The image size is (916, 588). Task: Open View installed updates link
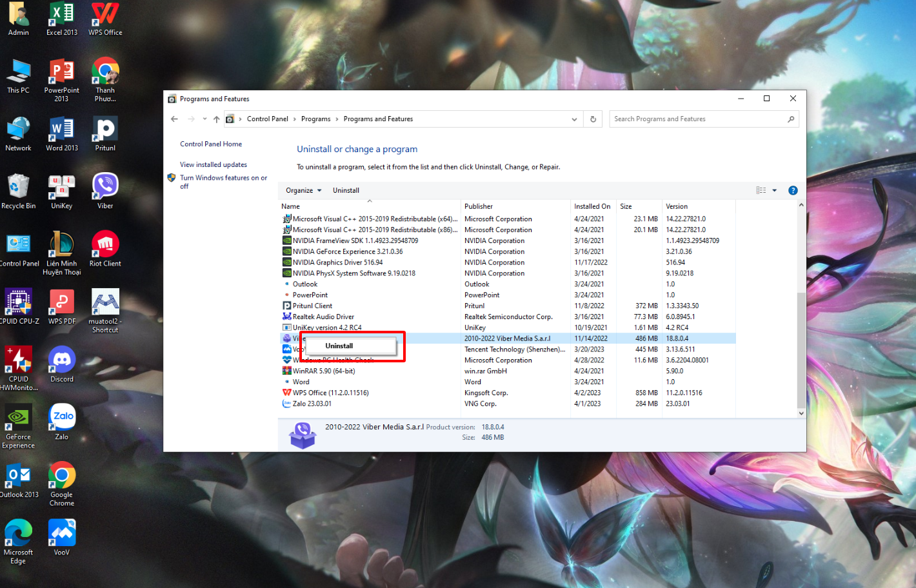tap(214, 164)
